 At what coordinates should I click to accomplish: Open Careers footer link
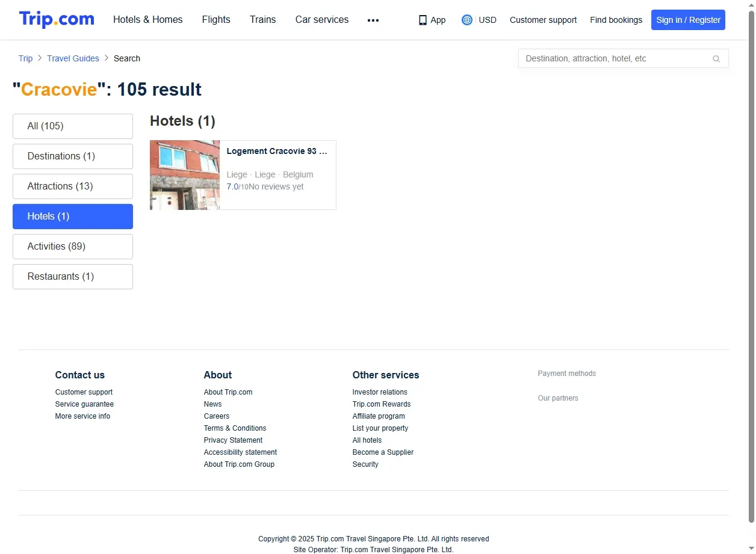click(x=217, y=416)
